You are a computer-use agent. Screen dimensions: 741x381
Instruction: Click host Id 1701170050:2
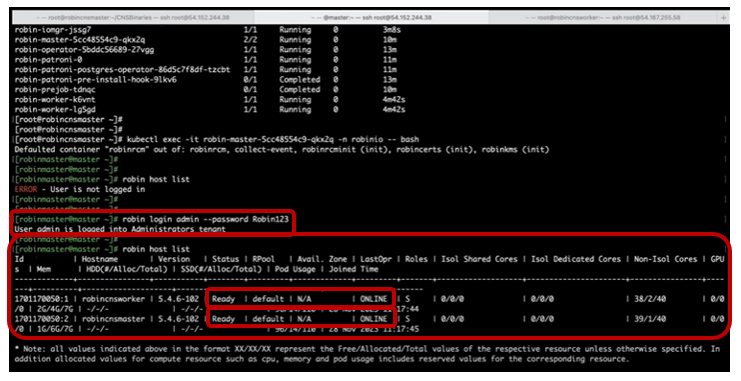[42, 319]
